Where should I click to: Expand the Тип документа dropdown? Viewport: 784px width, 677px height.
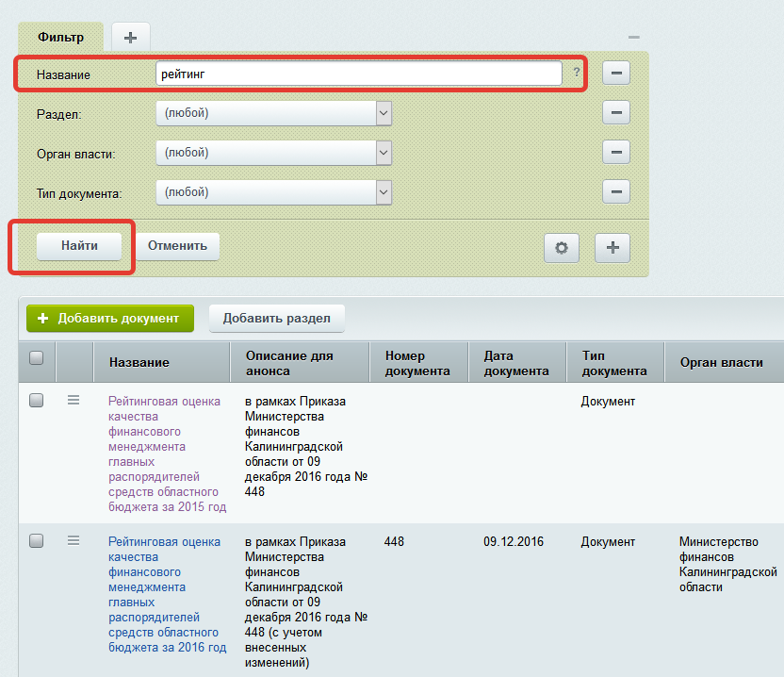click(384, 192)
